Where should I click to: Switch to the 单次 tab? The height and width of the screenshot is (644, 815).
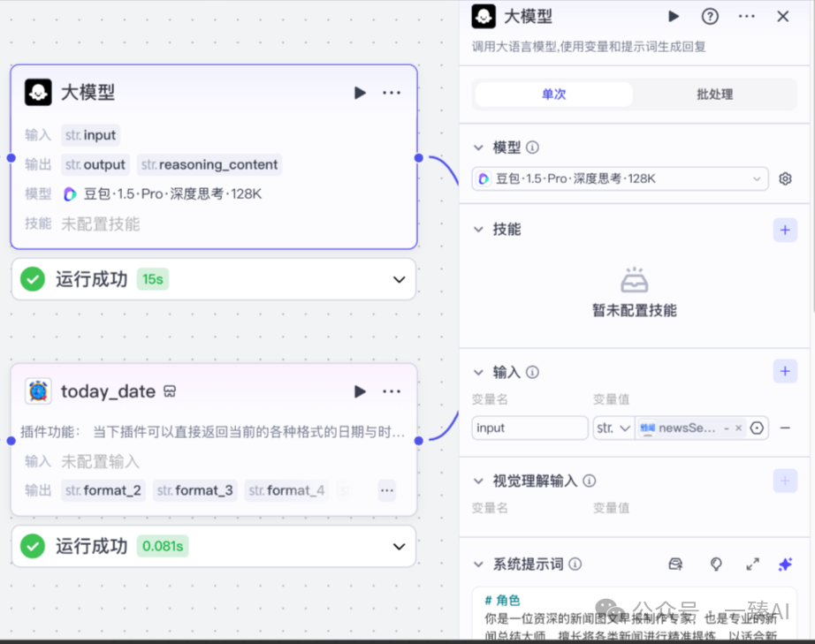point(554,94)
